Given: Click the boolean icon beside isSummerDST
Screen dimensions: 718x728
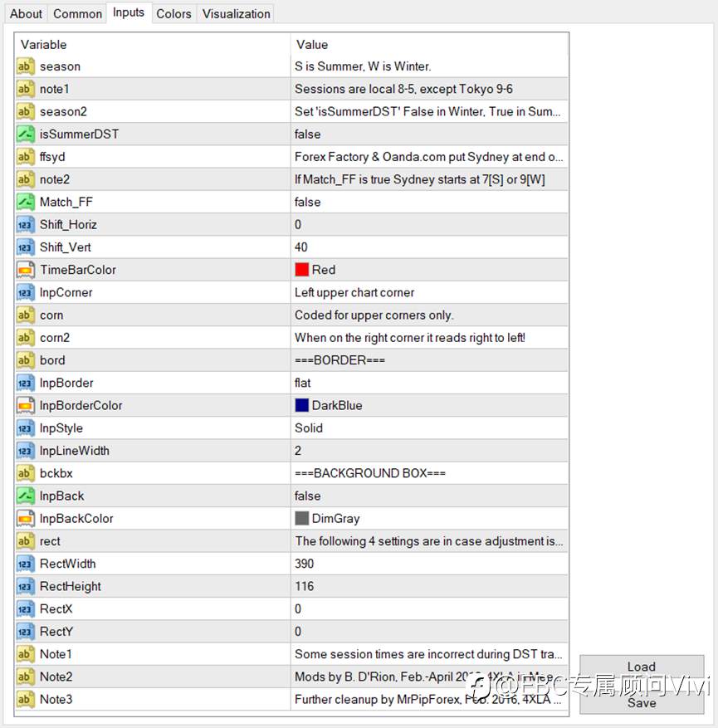Looking at the screenshot, I should click(x=25, y=134).
